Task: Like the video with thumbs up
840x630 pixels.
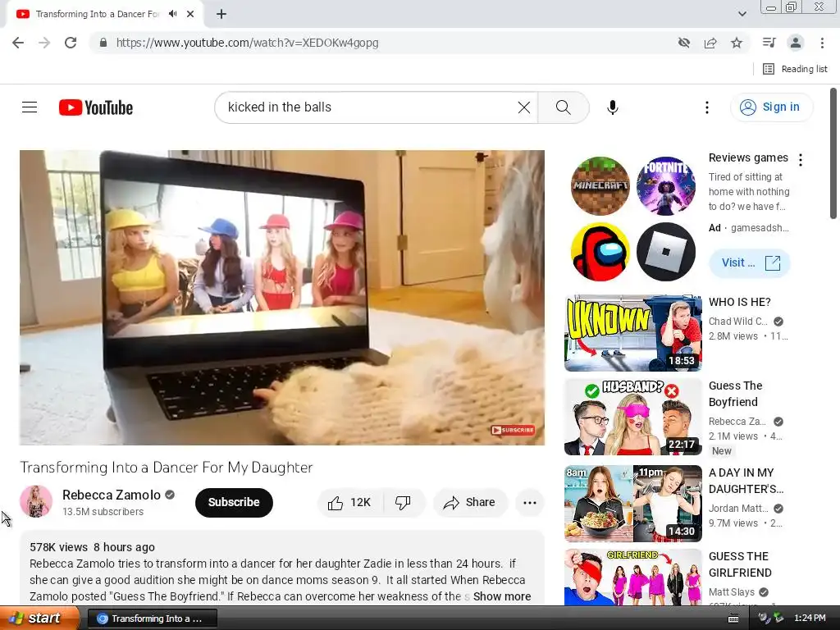Action: (x=349, y=503)
